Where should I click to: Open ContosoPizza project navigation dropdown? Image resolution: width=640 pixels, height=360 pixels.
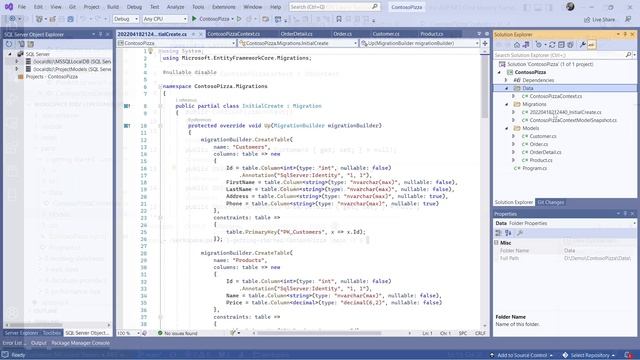tap(176, 43)
